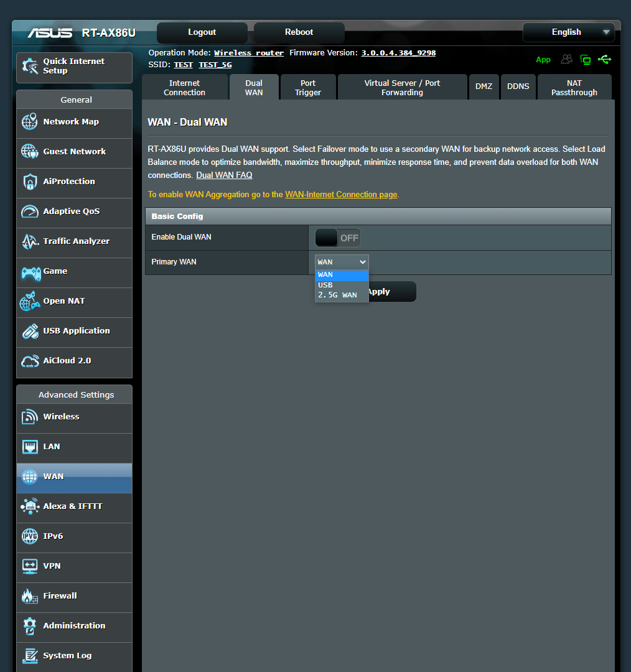Open WAN-Internet Connection page link
Screen dimensions: 631x672
click(x=341, y=195)
